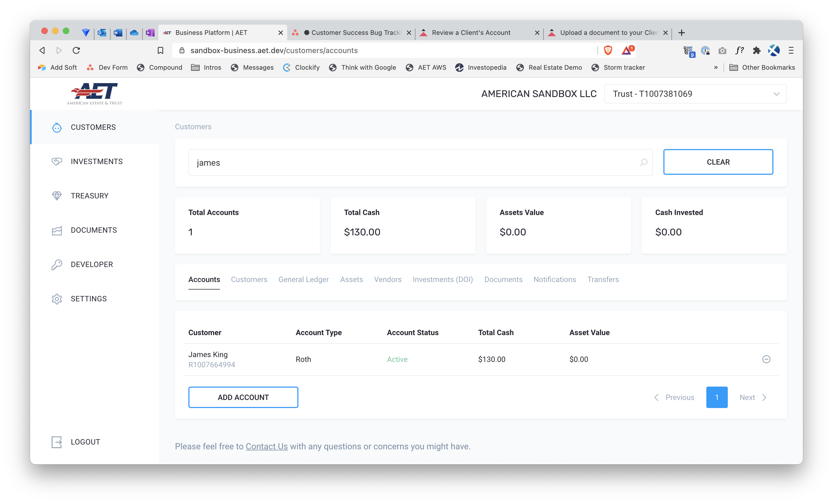The width and height of the screenshot is (833, 504).
Task: Show hidden bookmarks with double chevron
Action: click(x=716, y=68)
